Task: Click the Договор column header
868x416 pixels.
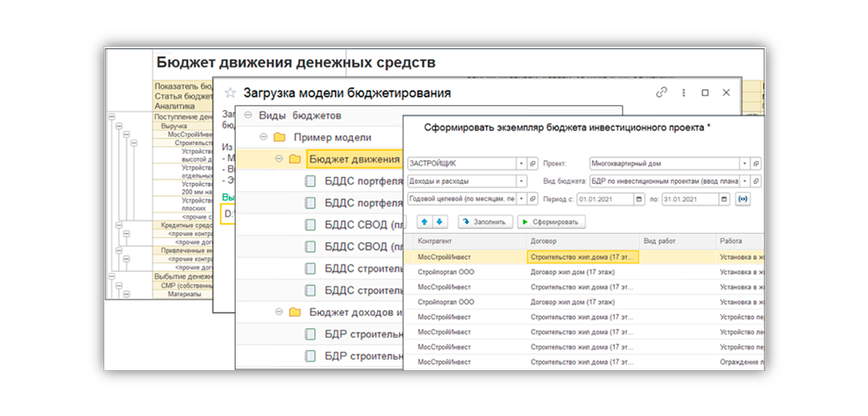Action: (582, 241)
